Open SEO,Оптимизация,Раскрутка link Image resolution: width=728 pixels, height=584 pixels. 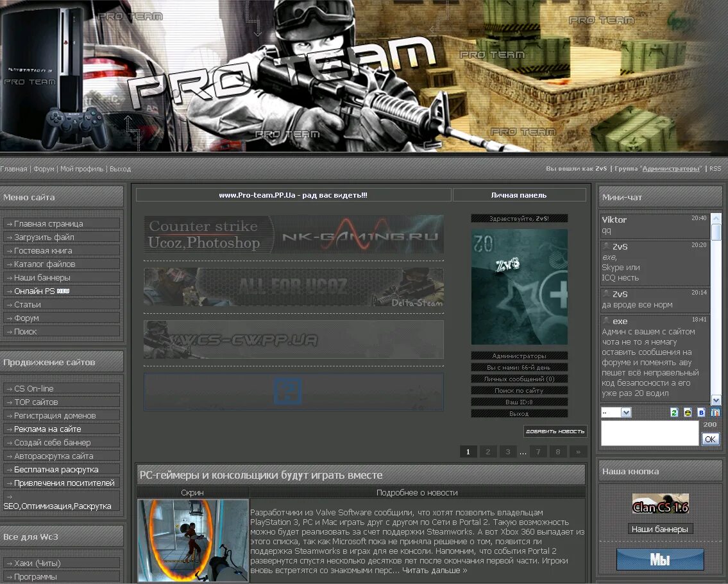(57, 506)
